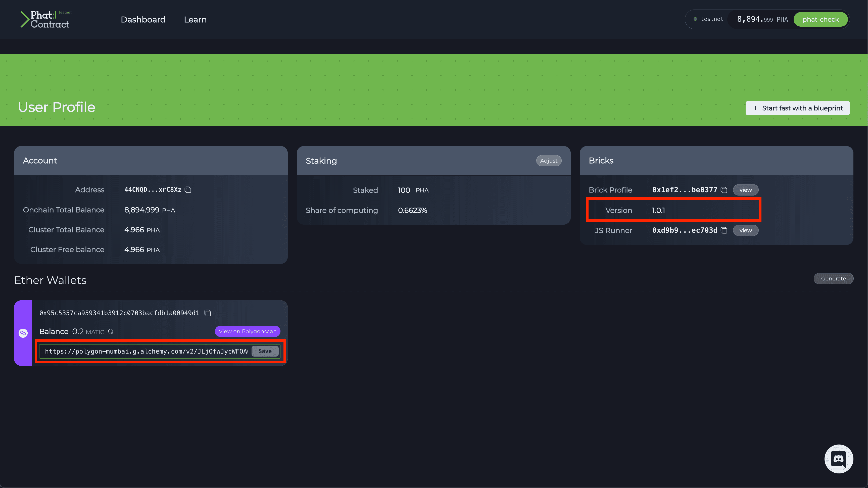Go to the Learn section
This screenshot has width=868, height=488.
pyautogui.click(x=195, y=20)
